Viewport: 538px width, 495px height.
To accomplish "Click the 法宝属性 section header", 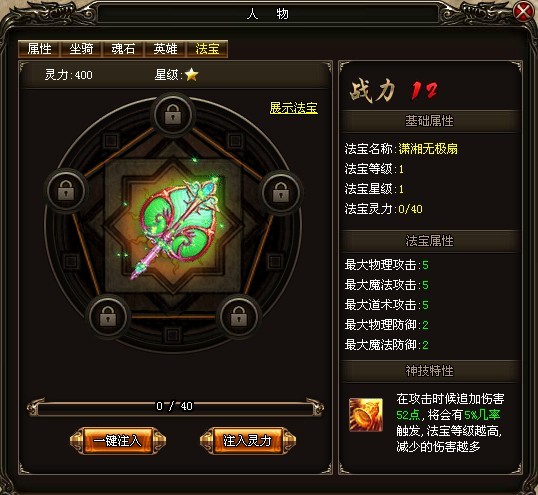I will [x=429, y=241].
